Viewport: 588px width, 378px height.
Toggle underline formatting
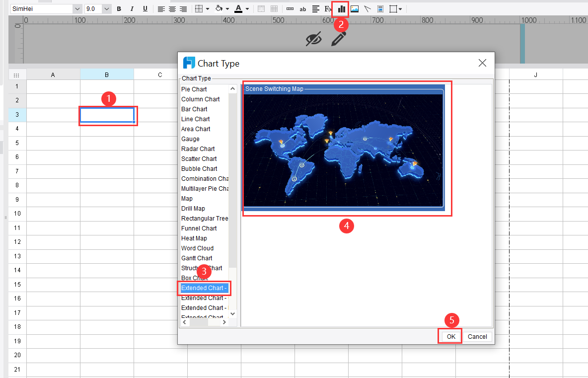pos(144,8)
